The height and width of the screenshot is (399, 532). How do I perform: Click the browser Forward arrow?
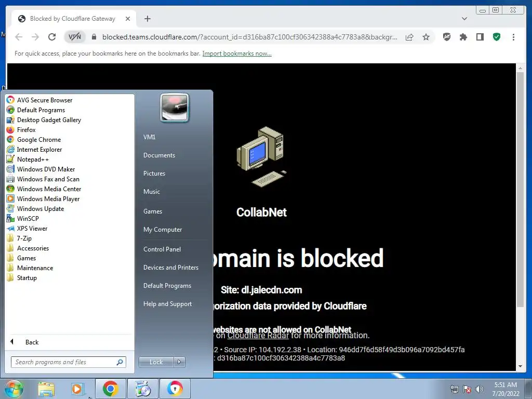[35, 37]
